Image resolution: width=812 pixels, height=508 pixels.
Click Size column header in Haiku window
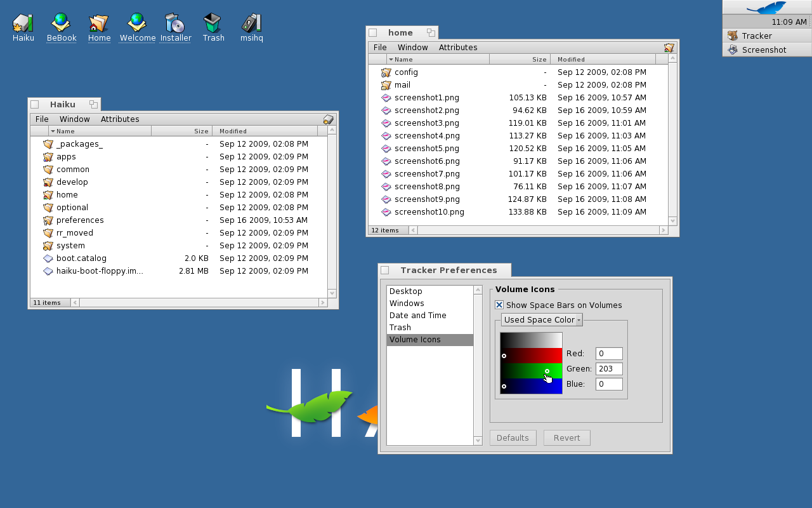(x=182, y=131)
